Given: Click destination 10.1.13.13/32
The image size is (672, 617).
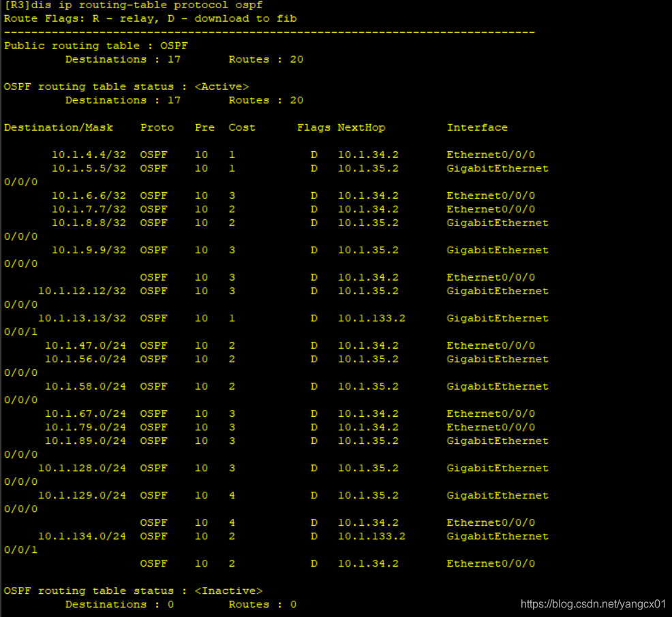Looking at the screenshot, I should 82,318.
